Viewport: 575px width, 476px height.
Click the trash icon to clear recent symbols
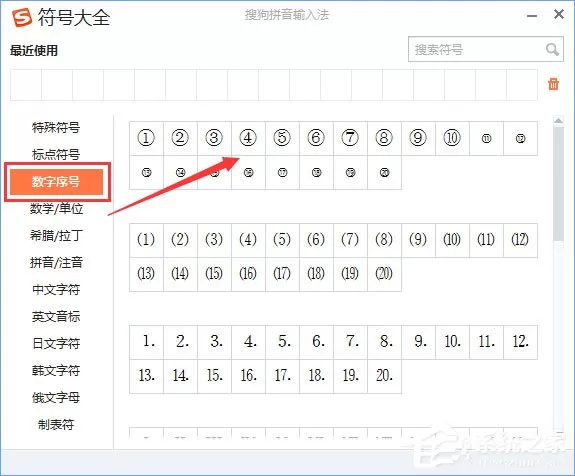click(553, 84)
